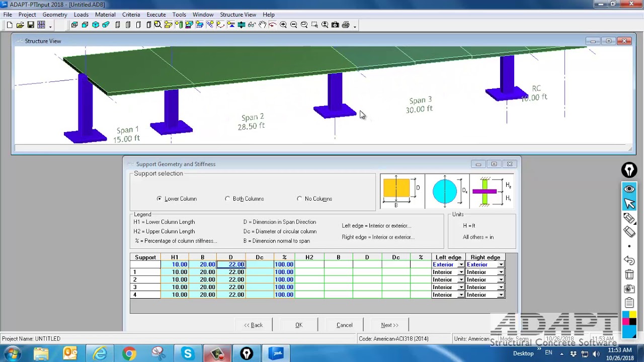This screenshot has width=644, height=362.
Task: Click the red rotate/redraw icon in the toolbar
Action: tap(273, 25)
